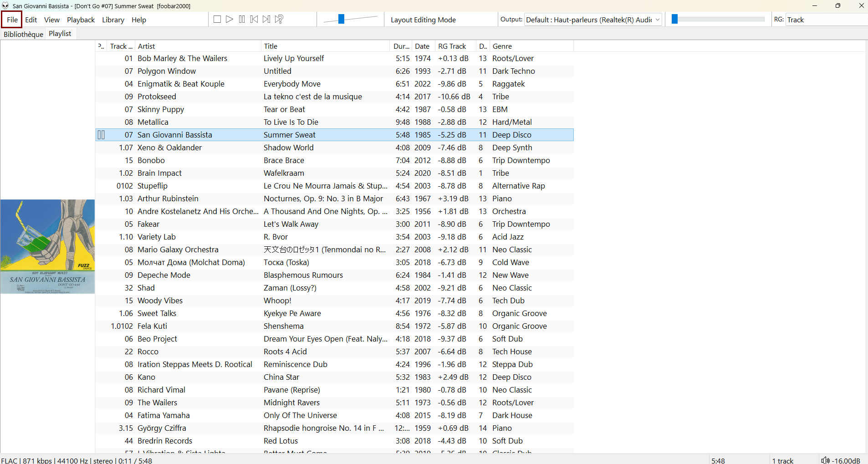Select Kano China Star track
Image resolution: width=868 pixels, height=464 pixels.
click(x=334, y=377)
